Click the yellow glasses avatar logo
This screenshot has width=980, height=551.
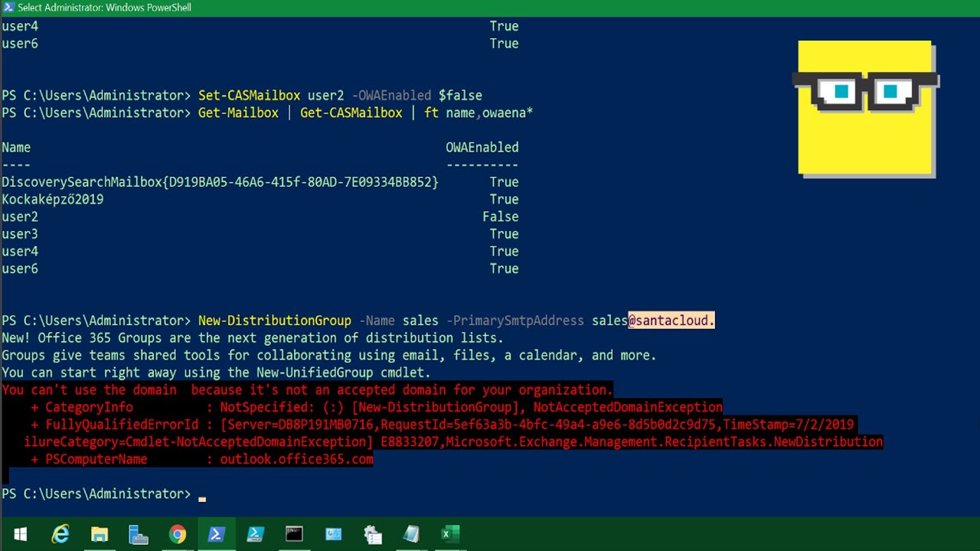click(x=866, y=109)
